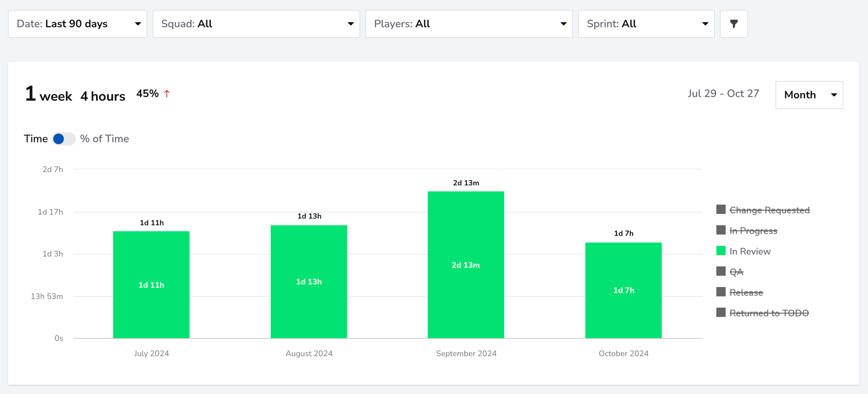
Task: Expand the Sprint: All dropdown
Action: pos(646,24)
